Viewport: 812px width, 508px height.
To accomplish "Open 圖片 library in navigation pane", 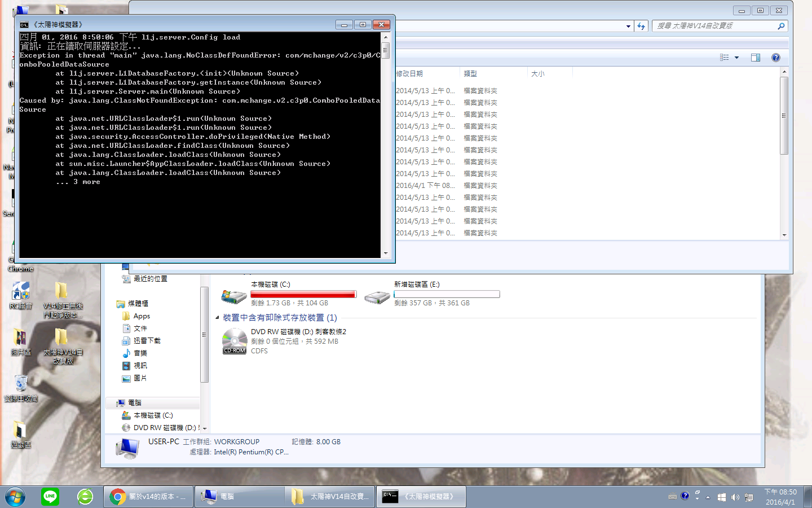I will point(140,378).
